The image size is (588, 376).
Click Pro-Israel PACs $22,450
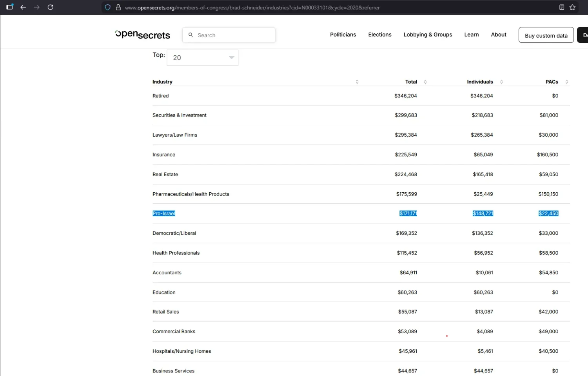point(548,214)
